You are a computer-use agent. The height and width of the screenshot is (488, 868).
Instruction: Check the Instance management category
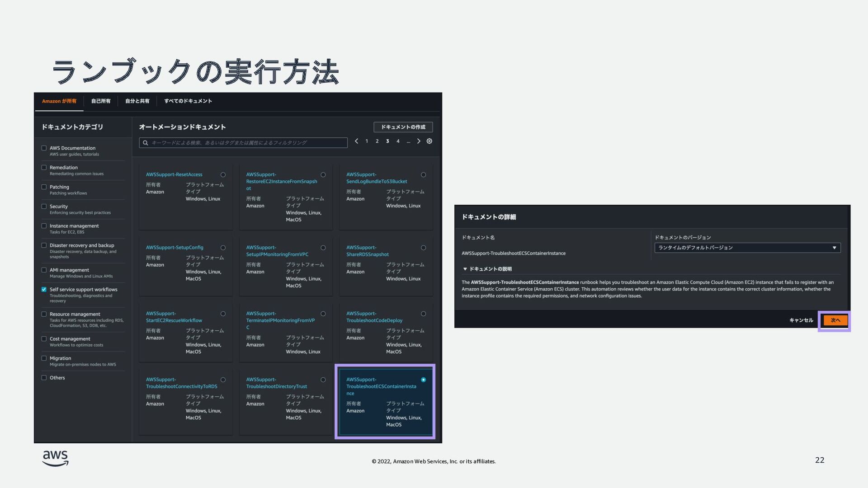coord(44,226)
